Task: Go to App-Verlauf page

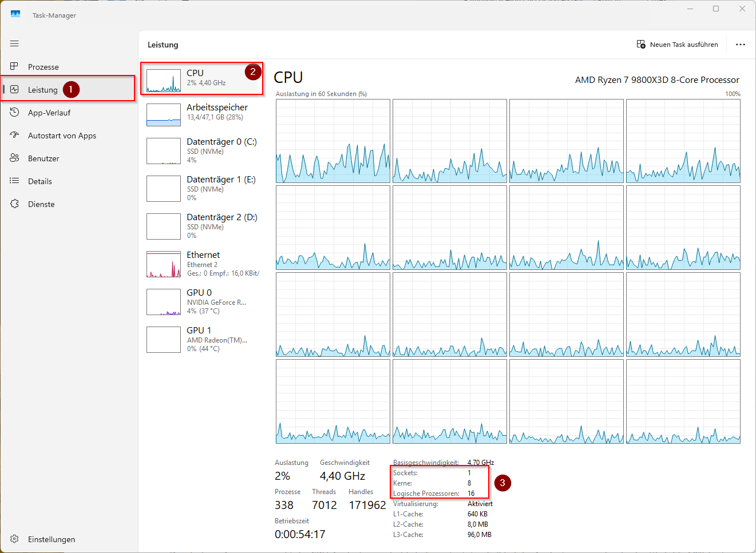Action: pyautogui.click(x=69, y=113)
